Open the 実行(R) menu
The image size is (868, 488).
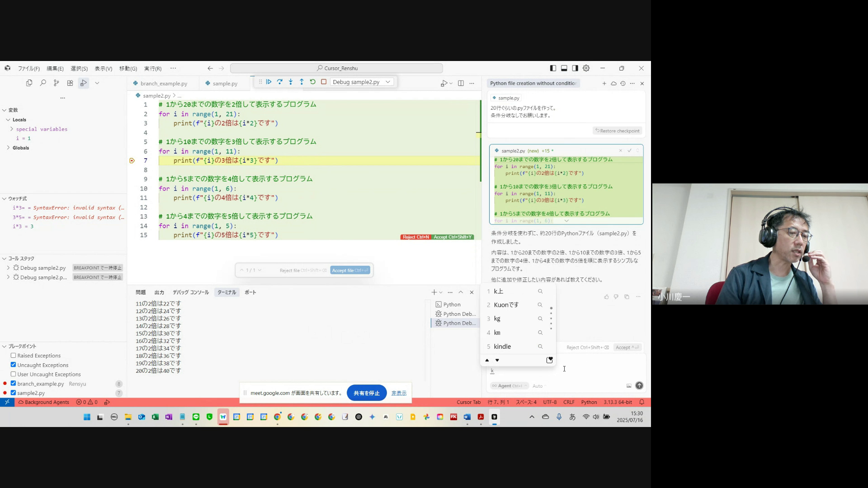[153, 69]
